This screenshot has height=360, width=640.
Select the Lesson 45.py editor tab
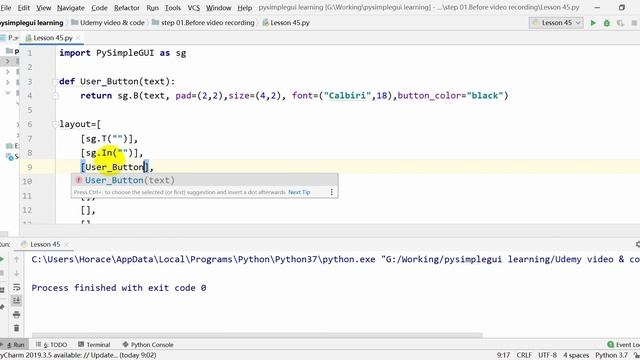pyautogui.click(x=53, y=38)
